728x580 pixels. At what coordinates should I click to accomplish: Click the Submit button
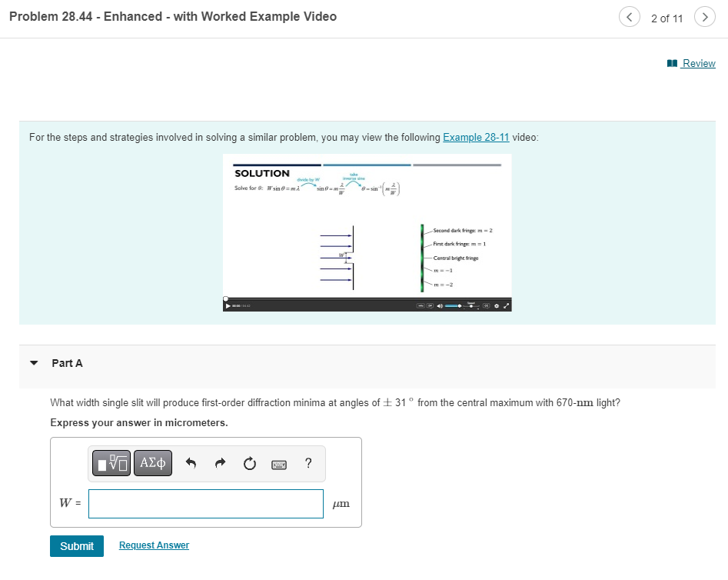click(x=76, y=545)
